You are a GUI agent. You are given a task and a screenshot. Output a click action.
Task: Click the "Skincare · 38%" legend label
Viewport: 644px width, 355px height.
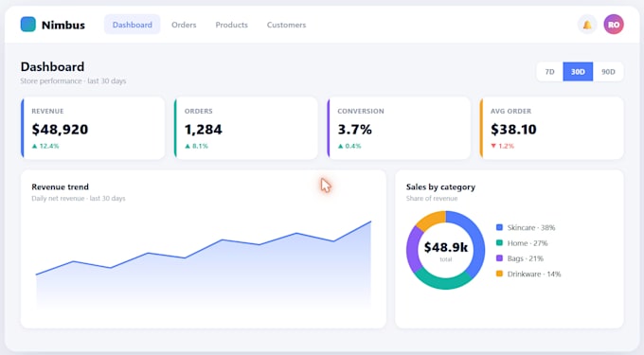pos(531,227)
